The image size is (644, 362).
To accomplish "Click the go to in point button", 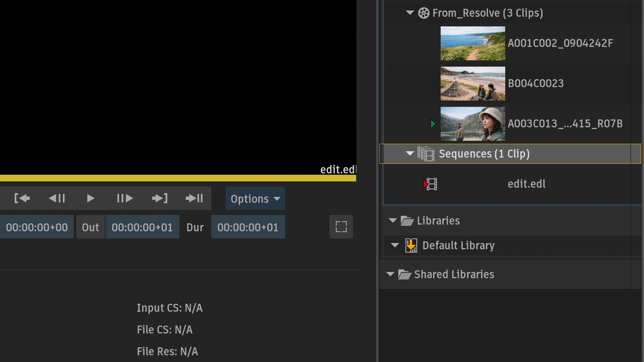I will (22, 198).
